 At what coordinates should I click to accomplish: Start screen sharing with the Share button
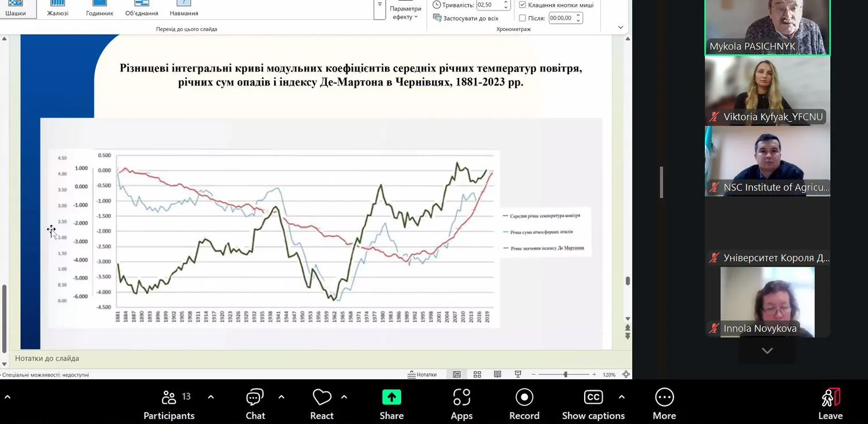coord(391,404)
